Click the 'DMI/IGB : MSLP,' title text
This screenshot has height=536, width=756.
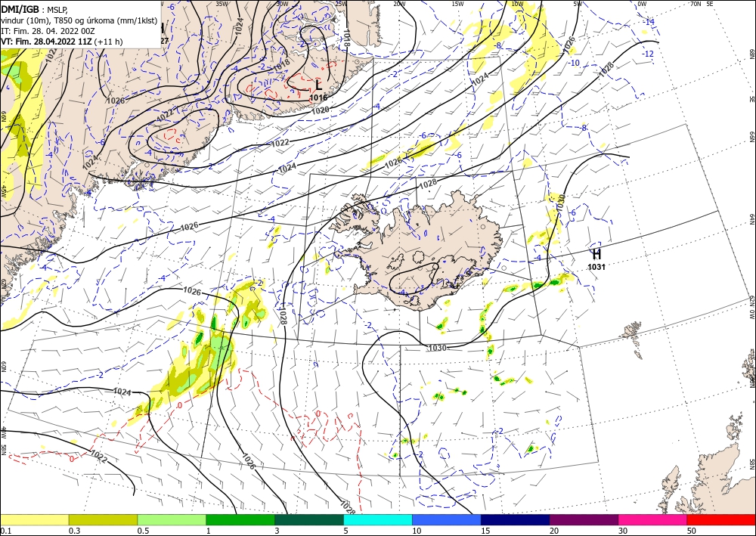pos(34,9)
